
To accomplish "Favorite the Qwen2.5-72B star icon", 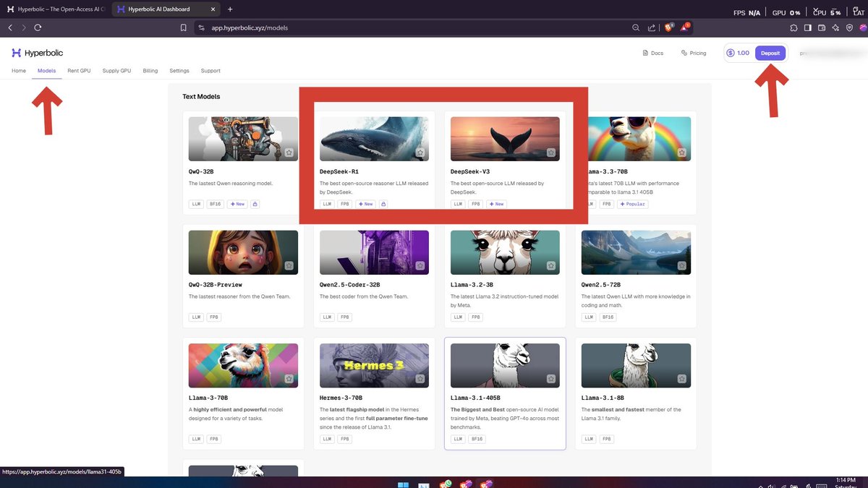I will pyautogui.click(x=681, y=265).
